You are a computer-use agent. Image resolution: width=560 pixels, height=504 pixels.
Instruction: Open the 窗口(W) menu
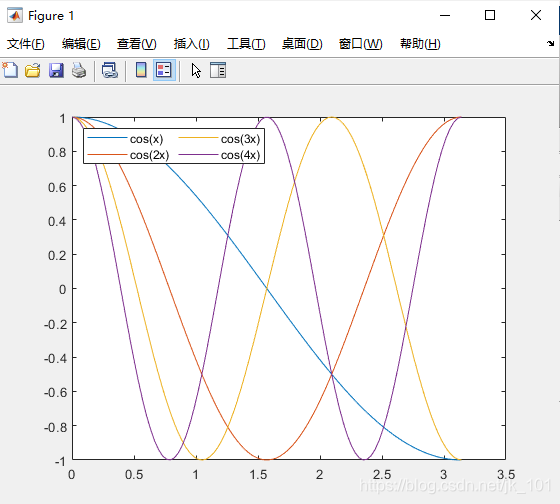[361, 44]
